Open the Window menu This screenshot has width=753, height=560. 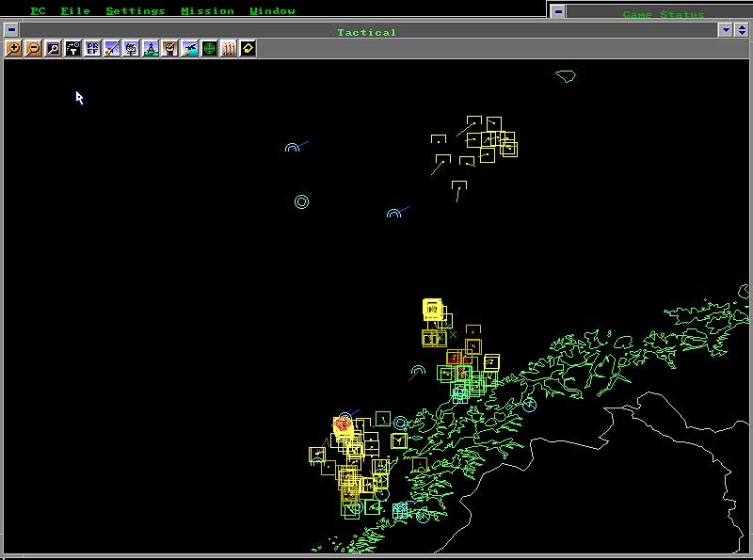[x=272, y=10]
